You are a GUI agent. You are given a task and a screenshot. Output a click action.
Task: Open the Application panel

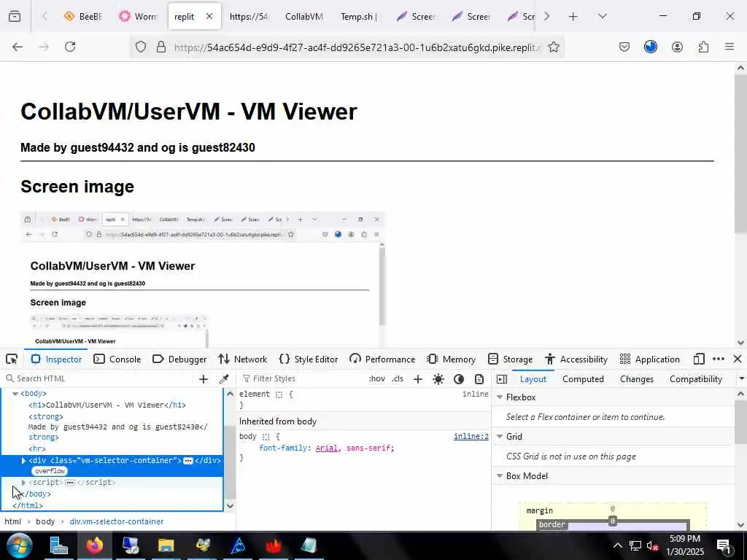click(650, 359)
